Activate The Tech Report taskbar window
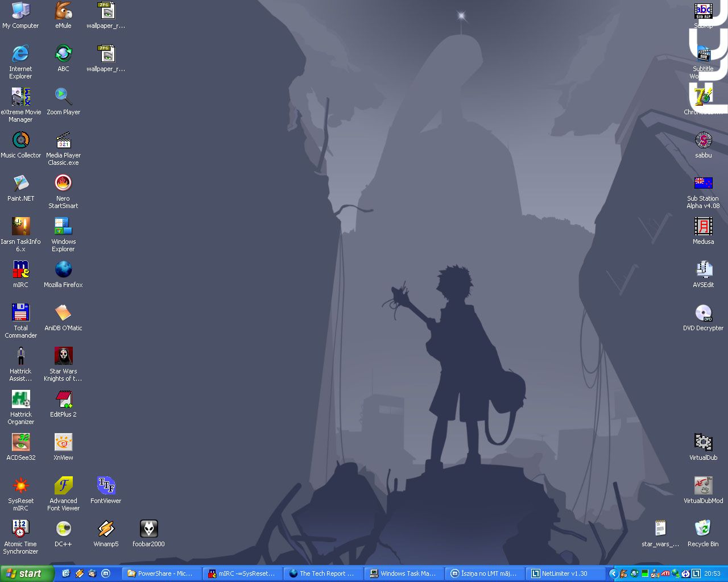Viewport: 728px width, 582px height. tap(324, 573)
